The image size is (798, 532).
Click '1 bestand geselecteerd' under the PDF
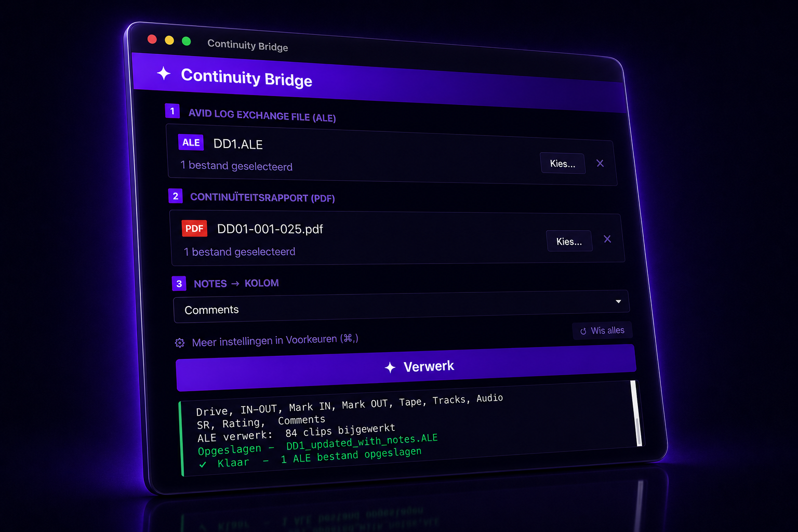point(240,252)
